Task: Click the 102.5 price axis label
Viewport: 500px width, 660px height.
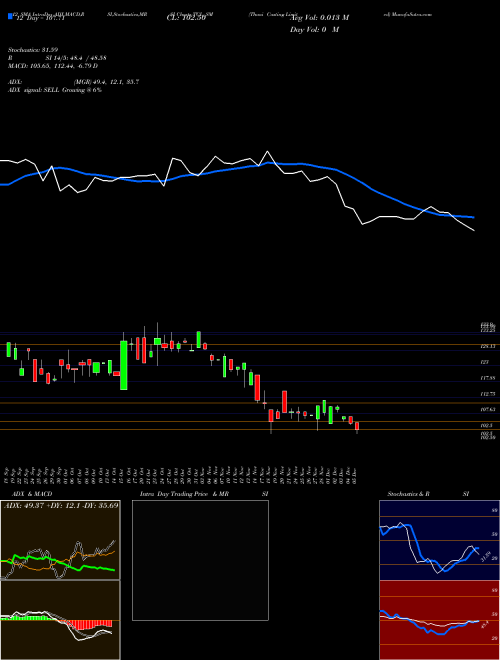Action: click(x=486, y=425)
